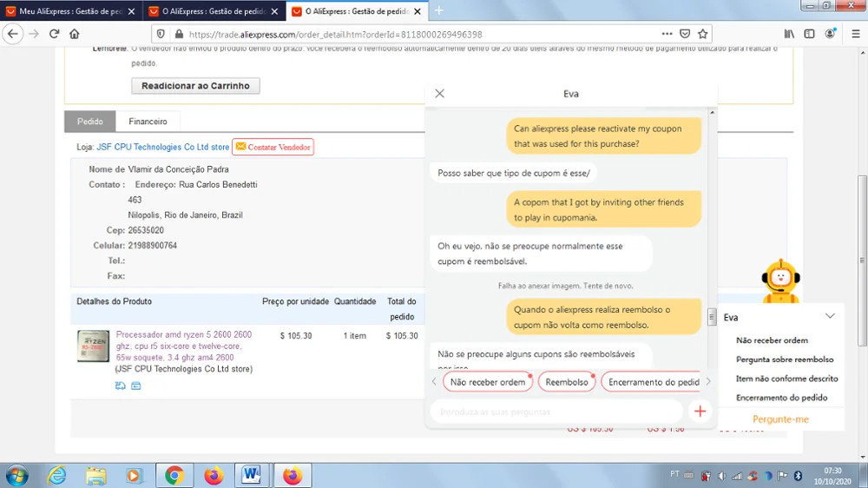Screen dimensions: 868x488
Task: Open JSF CPU Technologies Co Ltd store link
Action: 163,147
